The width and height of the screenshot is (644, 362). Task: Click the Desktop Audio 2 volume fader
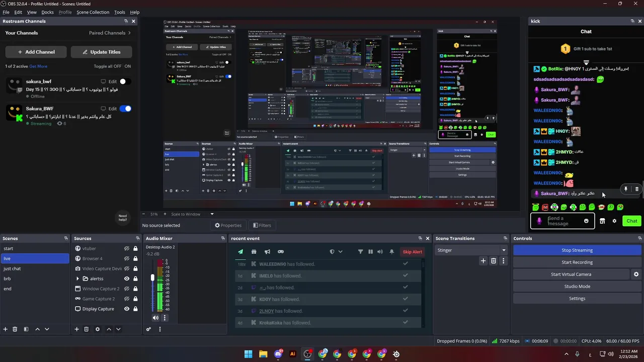click(152, 278)
